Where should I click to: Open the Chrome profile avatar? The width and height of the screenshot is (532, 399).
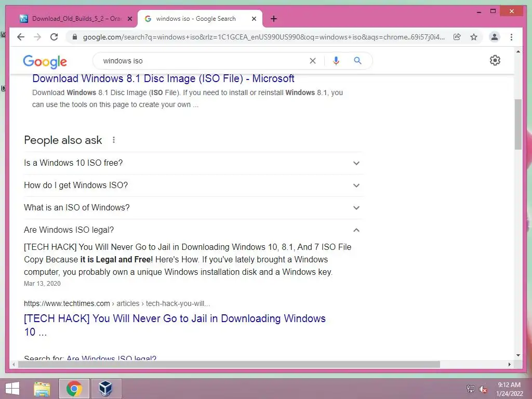pyautogui.click(x=495, y=37)
